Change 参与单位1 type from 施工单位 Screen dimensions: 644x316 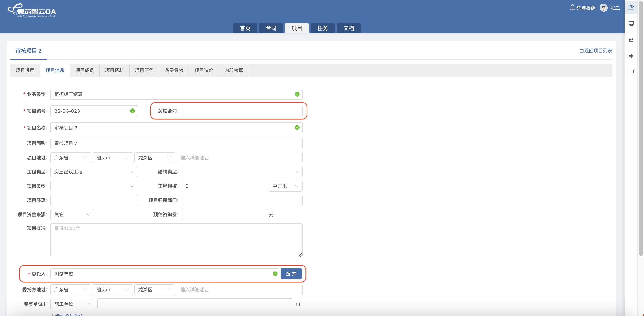[72, 304]
